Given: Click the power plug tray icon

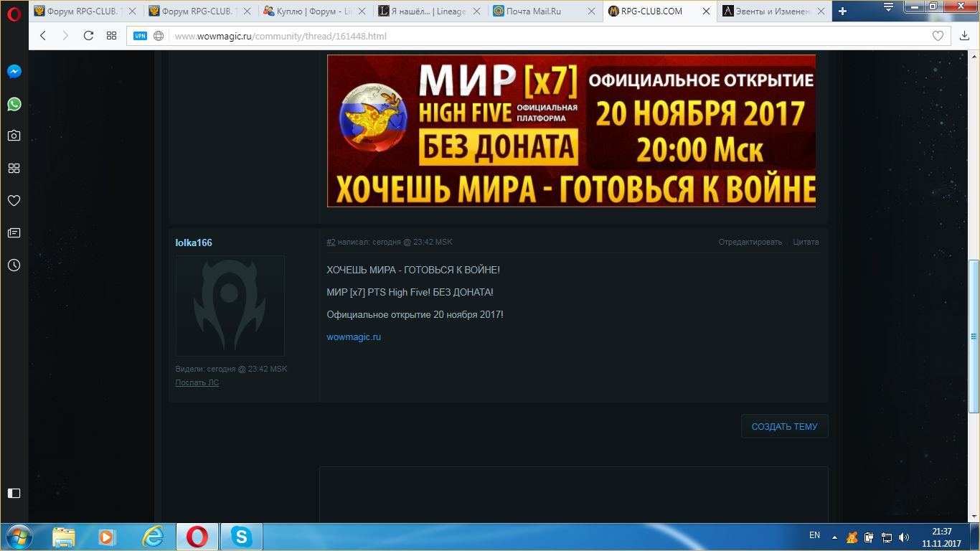Looking at the screenshot, I should [x=870, y=537].
